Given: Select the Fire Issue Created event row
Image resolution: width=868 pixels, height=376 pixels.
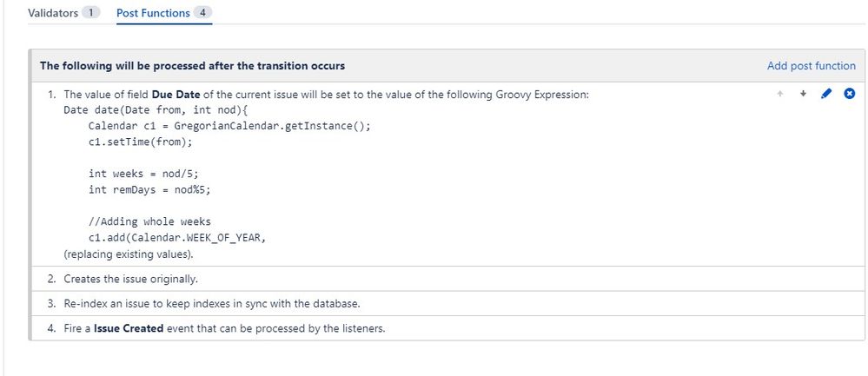Looking at the screenshot, I should pyautogui.click(x=447, y=328).
